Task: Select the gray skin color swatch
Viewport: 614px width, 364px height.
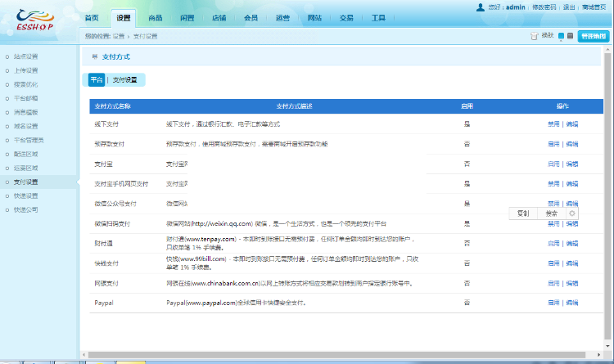Action: [570, 36]
